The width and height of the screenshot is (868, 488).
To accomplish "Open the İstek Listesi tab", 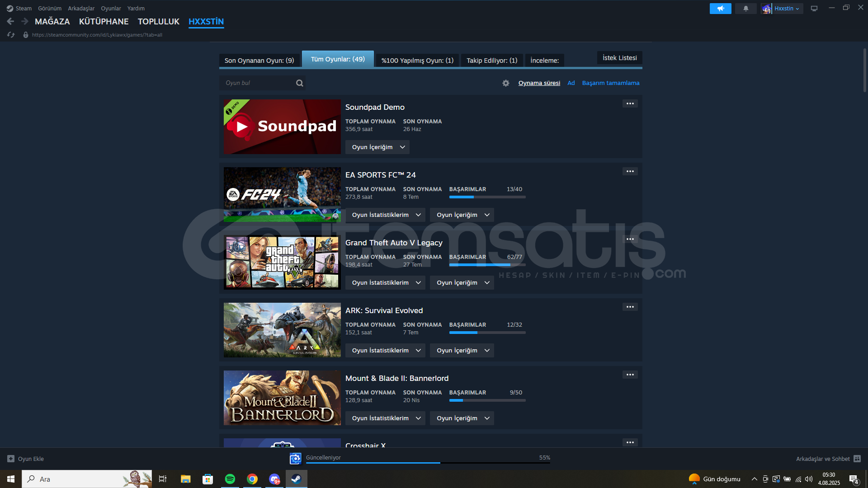I will tap(619, 58).
